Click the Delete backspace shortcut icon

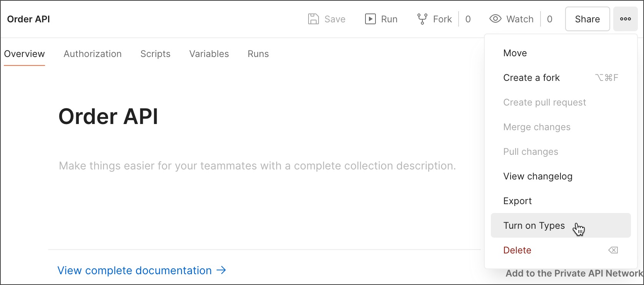point(613,250)
